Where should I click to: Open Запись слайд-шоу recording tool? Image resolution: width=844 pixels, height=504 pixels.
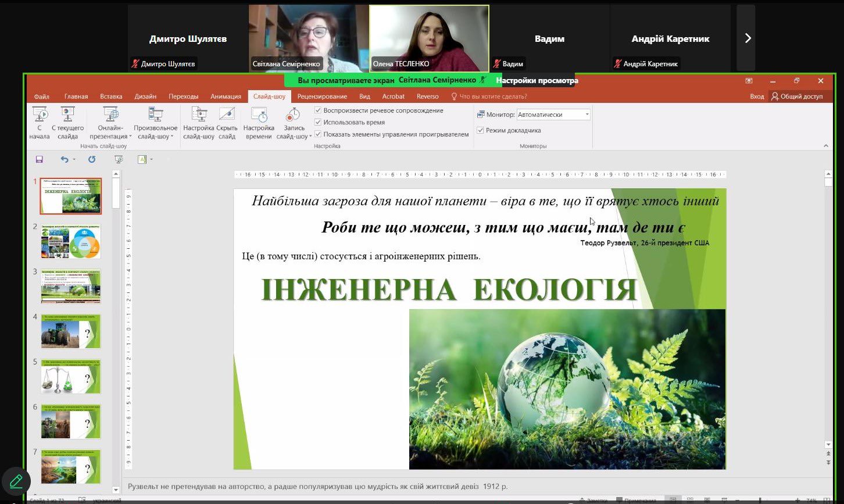[x=293, y=122]
